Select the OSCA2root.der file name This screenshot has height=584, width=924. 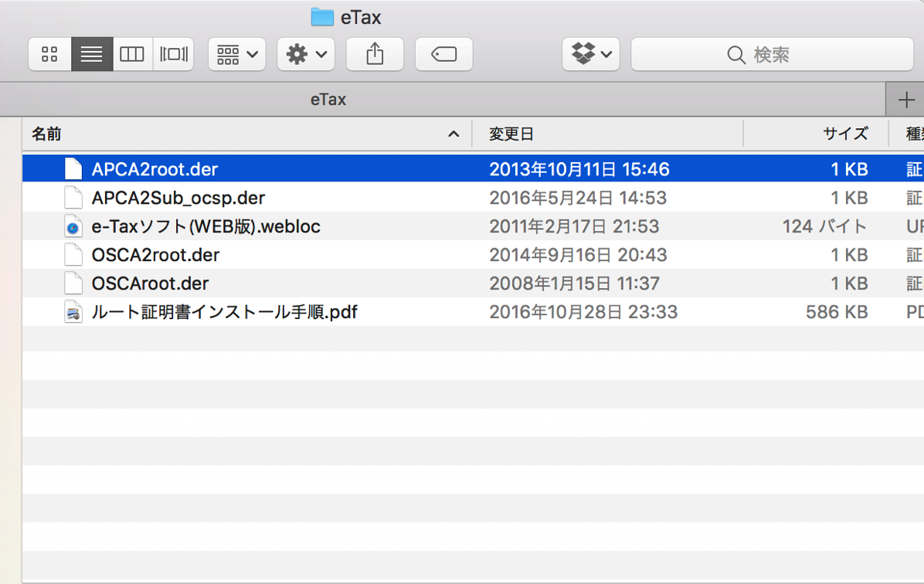pyautogui.click(x=155, y=255)
